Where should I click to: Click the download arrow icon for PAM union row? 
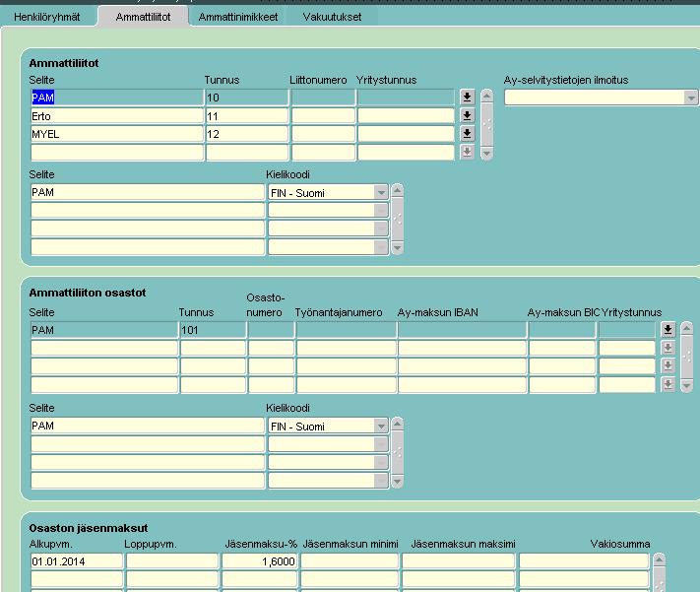pyautogui.click(x=467, y=97)
